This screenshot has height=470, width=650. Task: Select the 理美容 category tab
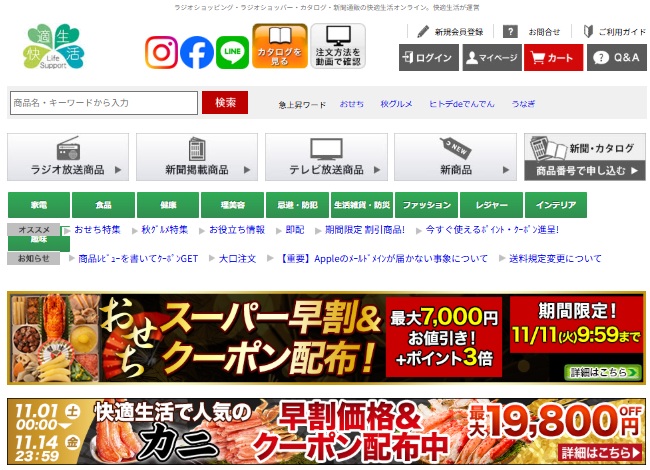pos(233,205)
